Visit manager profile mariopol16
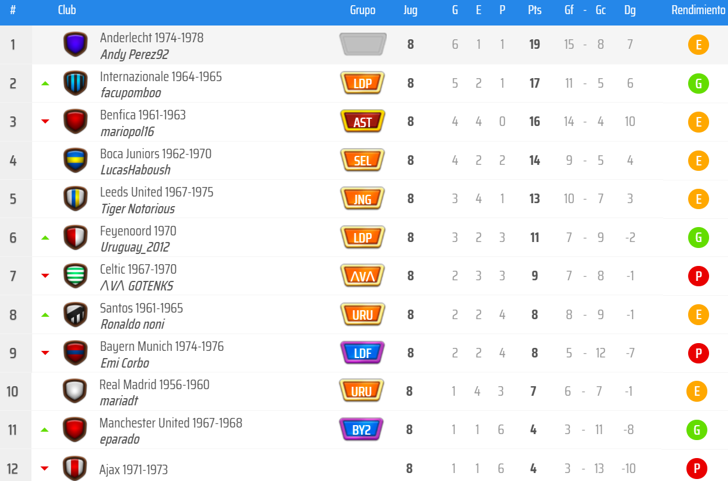The image size is (728, 481). click(x=127, y=131)
